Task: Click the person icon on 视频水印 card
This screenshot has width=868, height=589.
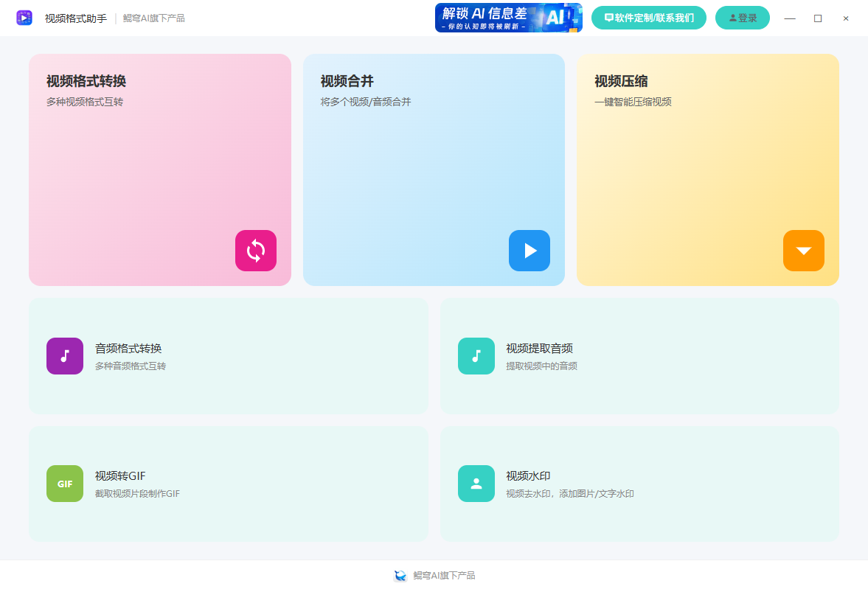Action: click(476, 484)
